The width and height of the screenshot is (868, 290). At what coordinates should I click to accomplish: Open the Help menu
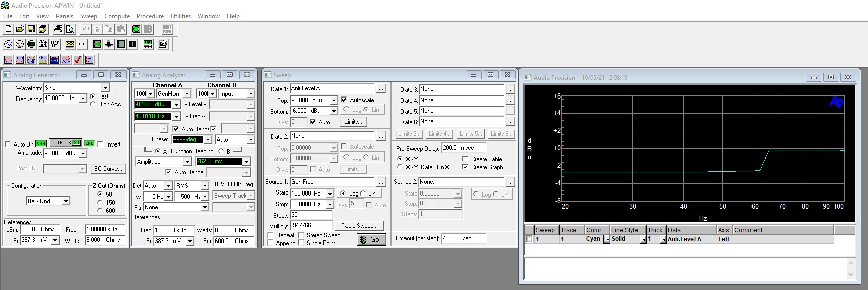point(233,16)
